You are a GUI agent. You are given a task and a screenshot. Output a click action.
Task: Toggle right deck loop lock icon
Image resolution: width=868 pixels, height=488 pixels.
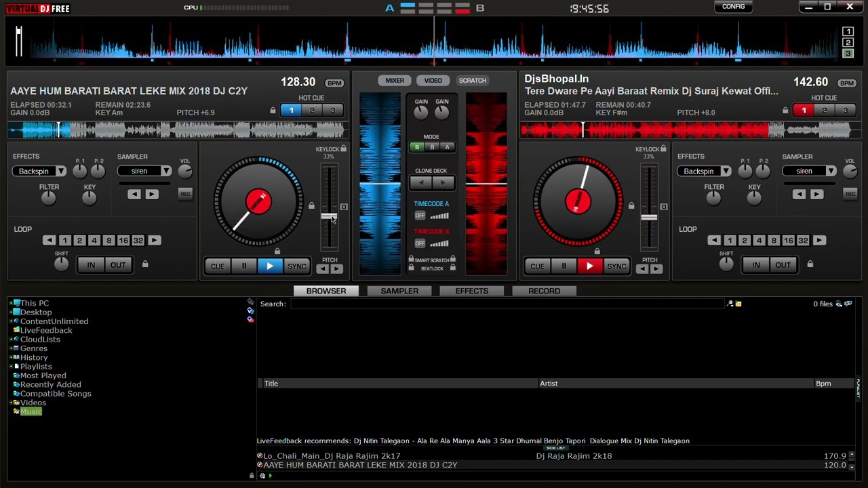point(810,264)
